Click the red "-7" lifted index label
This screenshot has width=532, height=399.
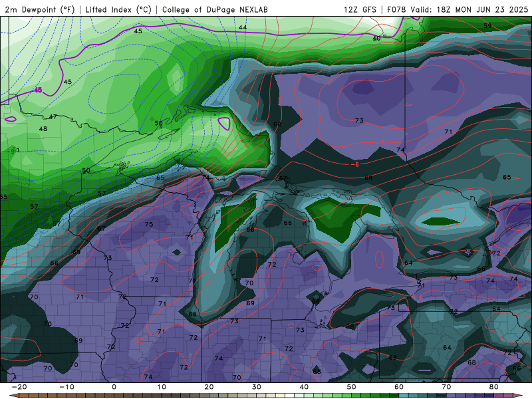click(x=381, y=143)
